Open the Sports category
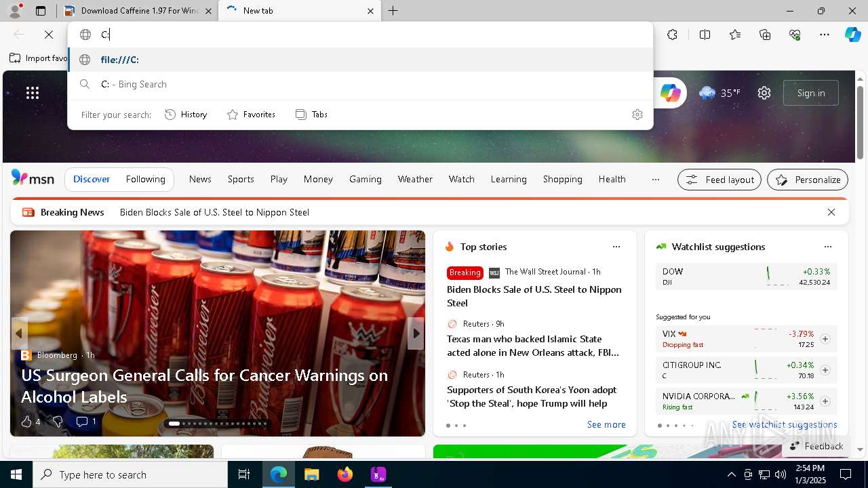This screenshot has width=868, height=488. [x=241, y=180]
